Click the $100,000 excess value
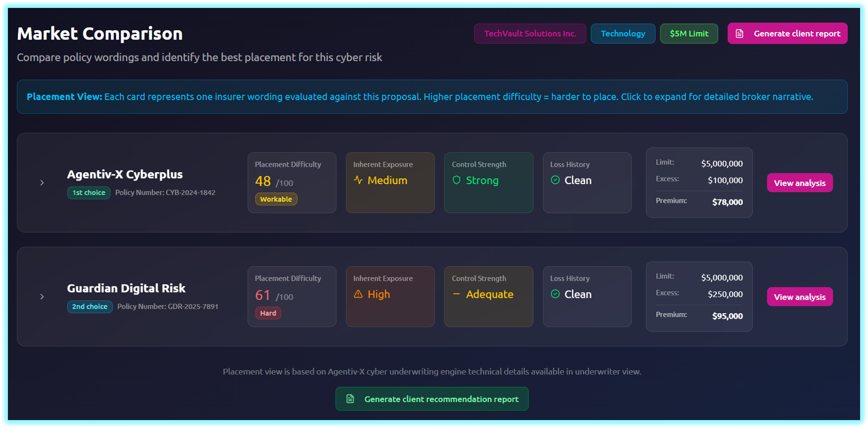Image resolution: width=868 pixels, height=428 pixels. coord(725,180)
